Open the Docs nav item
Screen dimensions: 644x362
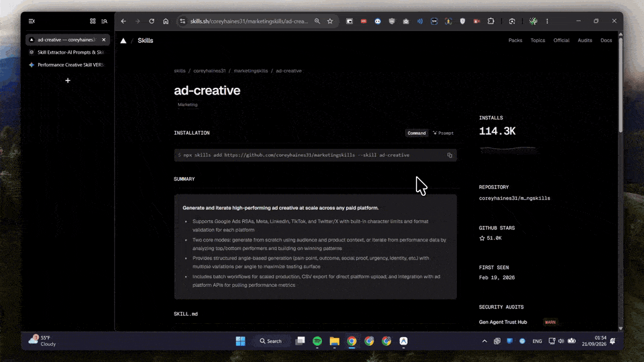tap(606, 40)
